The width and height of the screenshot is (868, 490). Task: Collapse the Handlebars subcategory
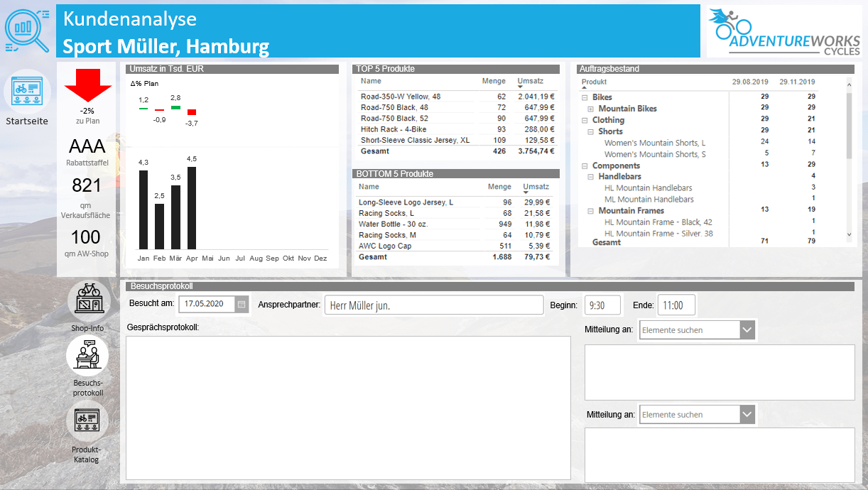(590, 177)
